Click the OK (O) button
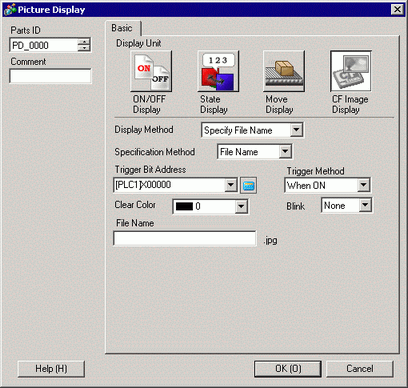 click(x=288, y=369)
